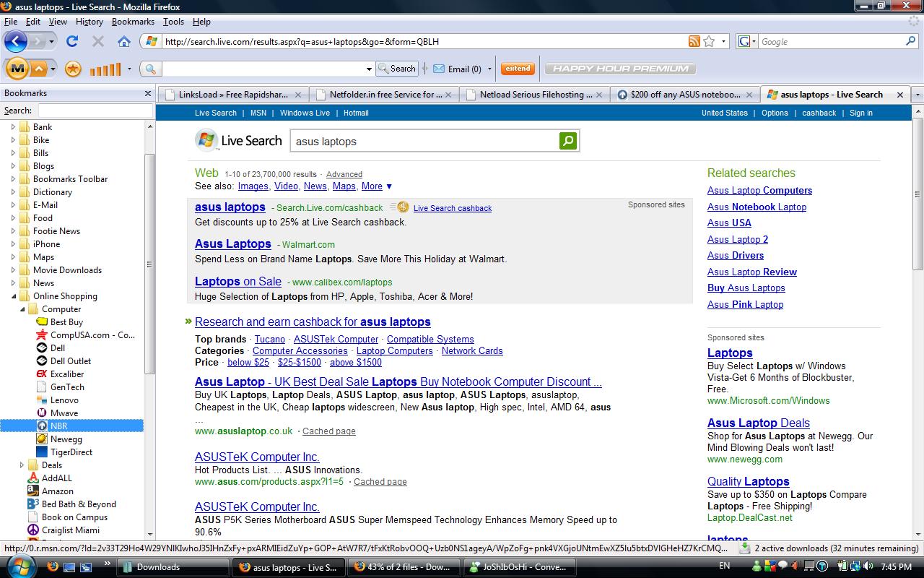Expand the Movie Downloads folder

(13, 270)
